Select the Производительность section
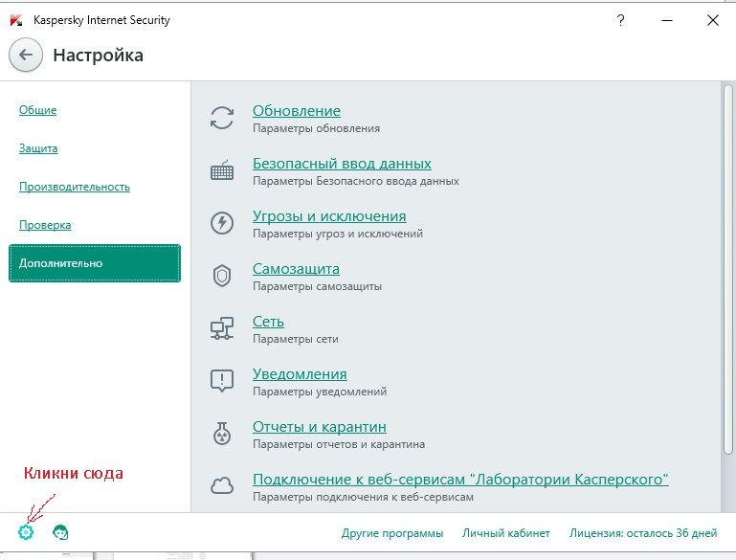 [x=74, y=187]
